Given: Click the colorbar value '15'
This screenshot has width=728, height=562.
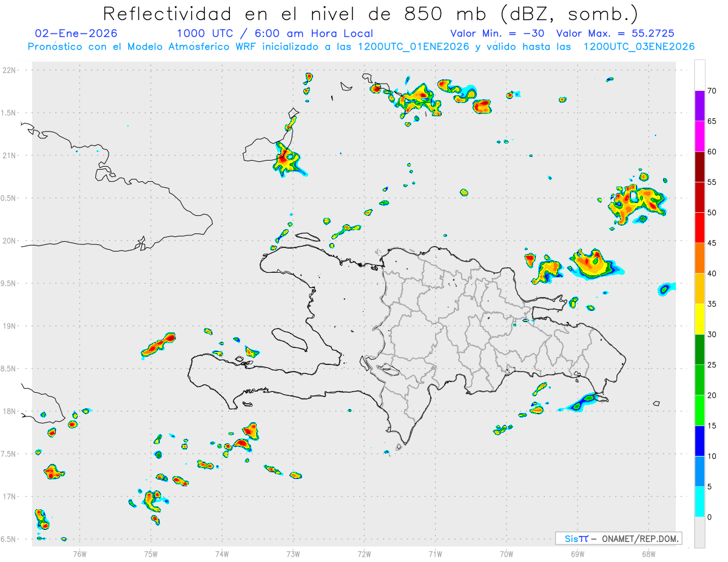Looking at the screenshot, I should (x=712, y=426).
